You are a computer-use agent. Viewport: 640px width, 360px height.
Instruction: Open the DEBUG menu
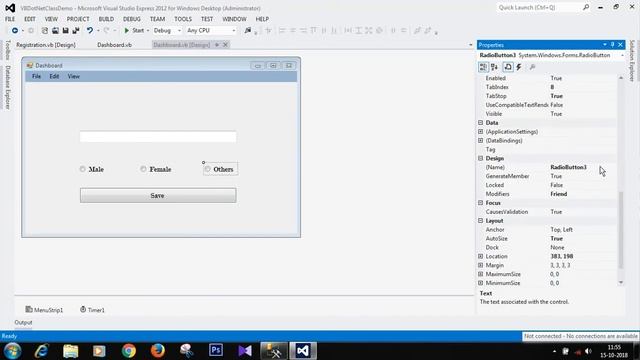(131, 19)
